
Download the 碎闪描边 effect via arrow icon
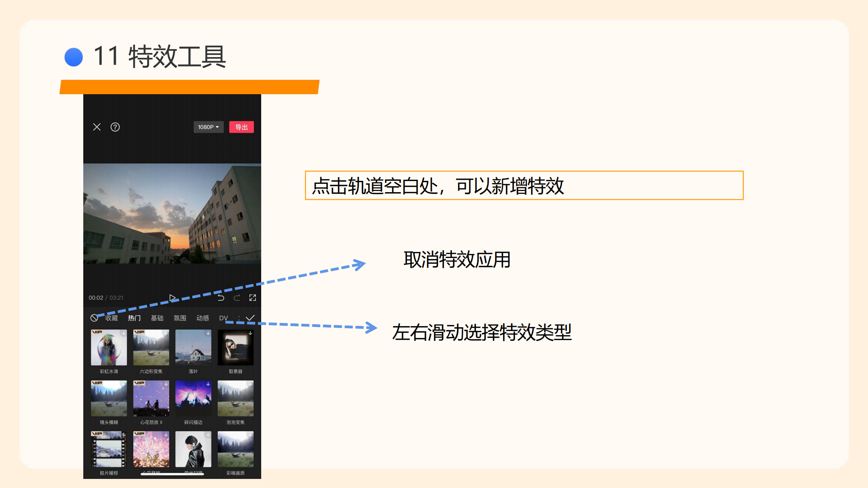point(208,384)
